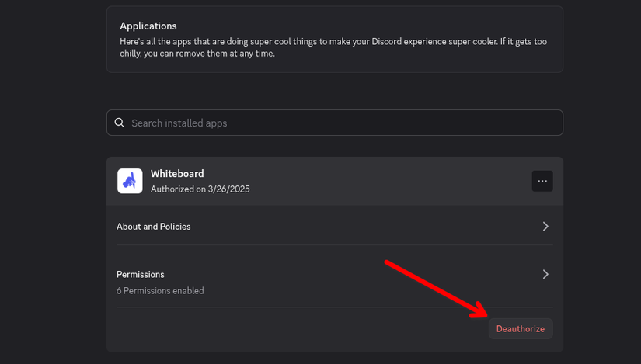The image size is (641, 364).
Task: Click the Whiteboard app name
Action: (x=177, y=174)
